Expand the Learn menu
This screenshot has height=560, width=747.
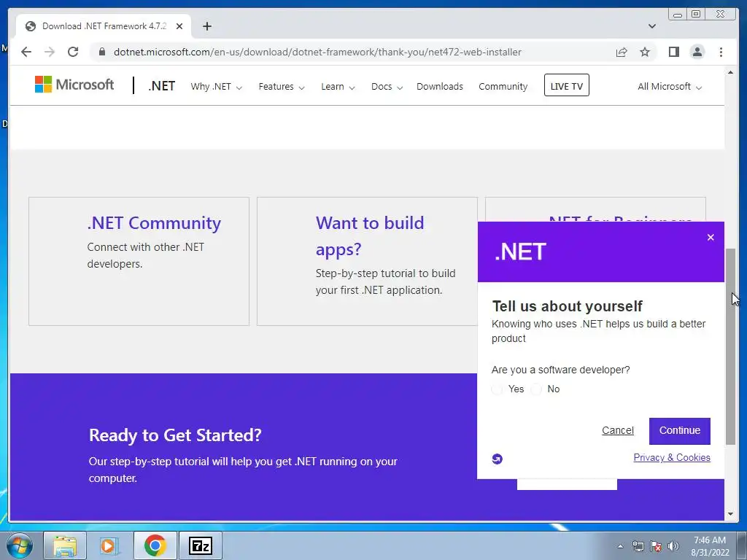click(338, 87)
